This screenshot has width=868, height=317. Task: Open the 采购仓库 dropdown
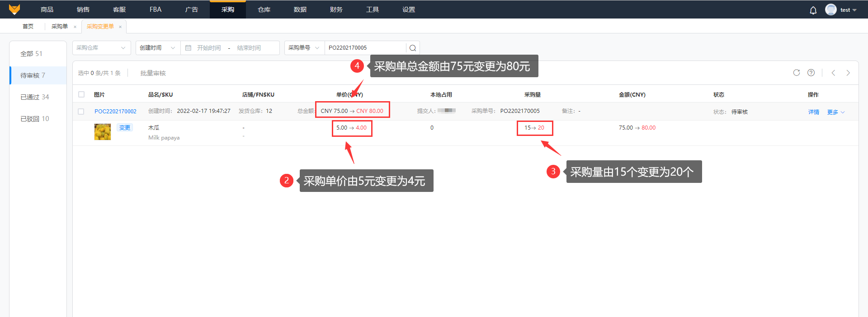click(102, 48)
